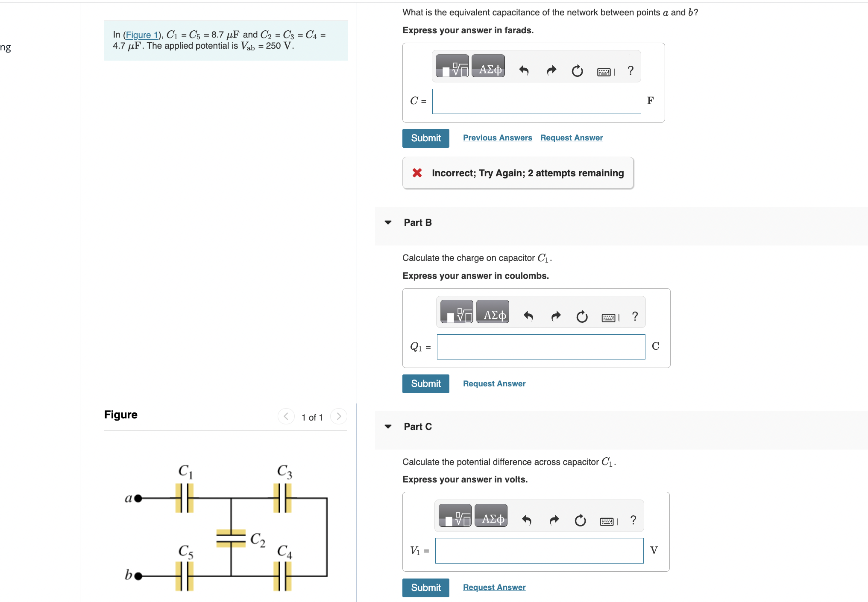Open help via question mark in Part A
The image size is (868, 602).
click(630, 70)
